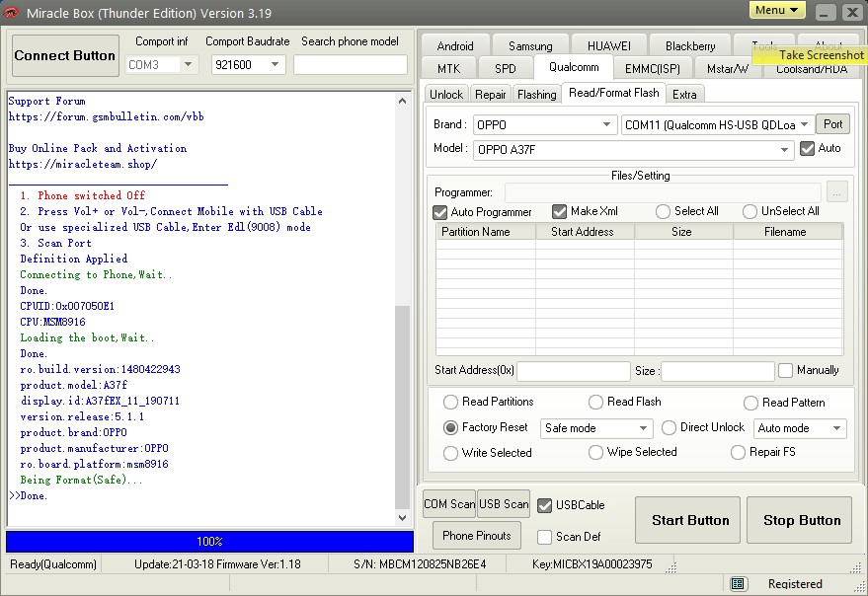Check the Manually checkbox
868x596 pixels.
pos(785,370)
